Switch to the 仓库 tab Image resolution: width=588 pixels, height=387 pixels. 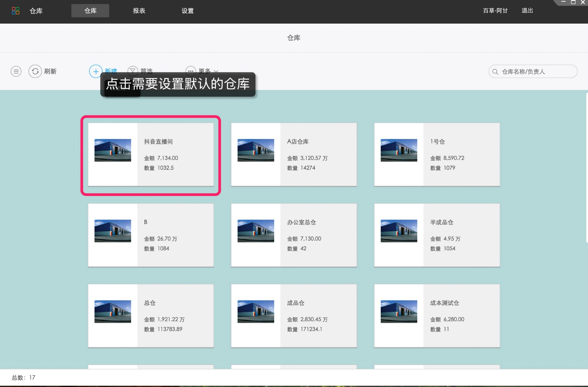click(90, 11)
